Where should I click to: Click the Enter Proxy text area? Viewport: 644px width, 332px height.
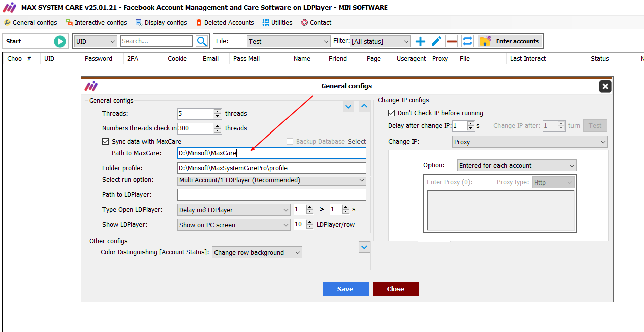pos(500,211)
